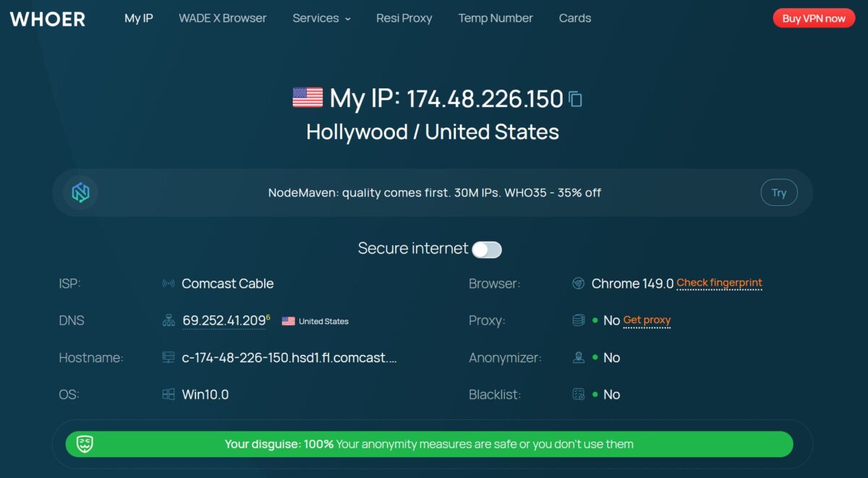Open the My IP menu item
Viewport: 868px width, 478px height.
pyautogui.click(x=139, y=18)
